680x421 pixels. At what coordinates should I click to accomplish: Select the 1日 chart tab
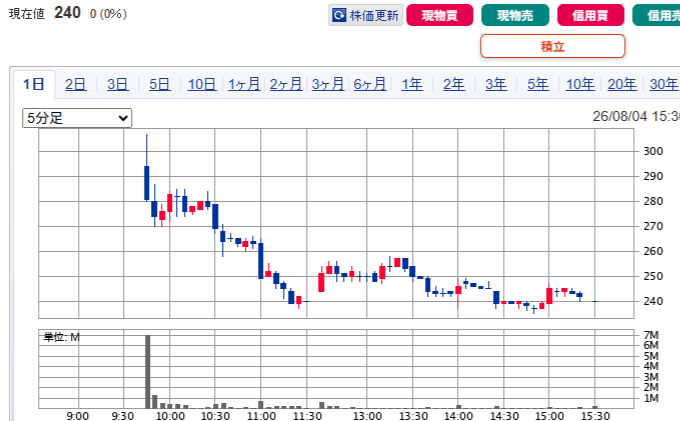point(34,84)
